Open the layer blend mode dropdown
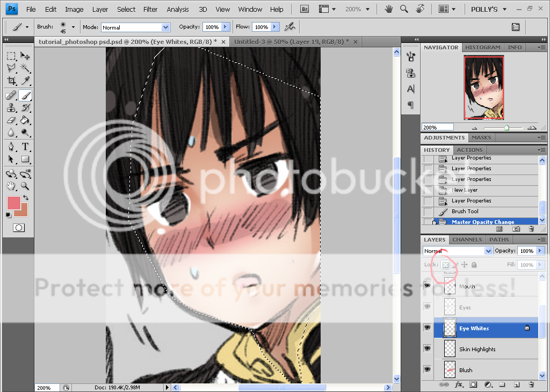Screen dimensions: 550x392 point(458,251)
